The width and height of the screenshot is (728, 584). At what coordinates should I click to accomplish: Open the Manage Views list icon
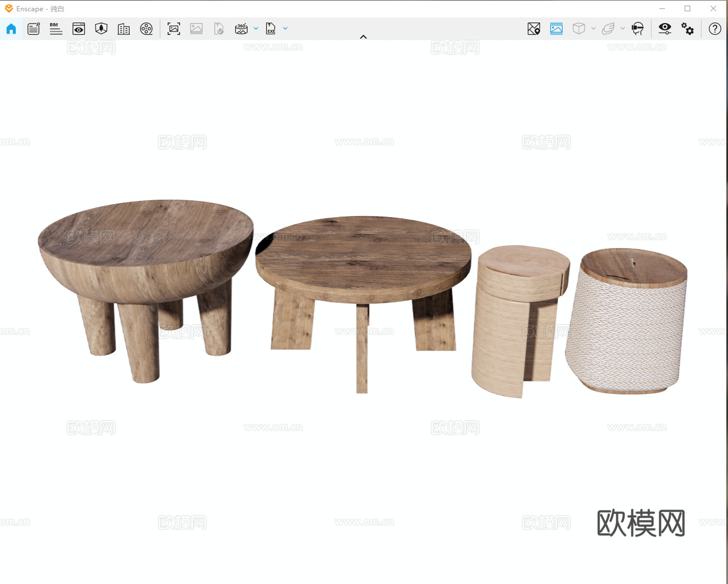34,29
